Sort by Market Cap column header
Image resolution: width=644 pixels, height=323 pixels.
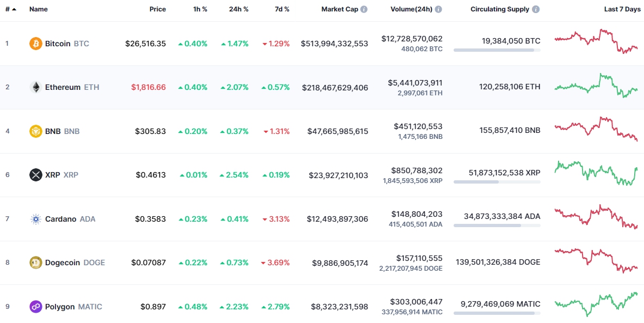click(339, 9)
